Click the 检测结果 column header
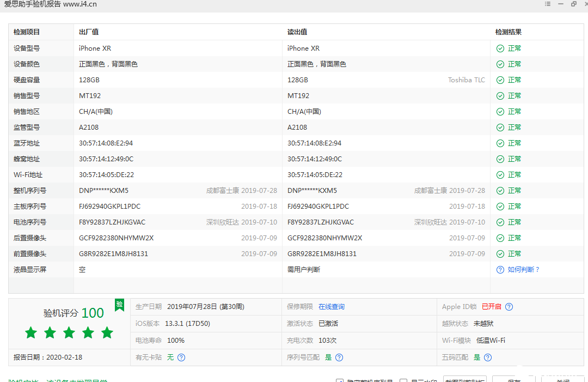Screen dimensions: 588x382 [509, 32]
